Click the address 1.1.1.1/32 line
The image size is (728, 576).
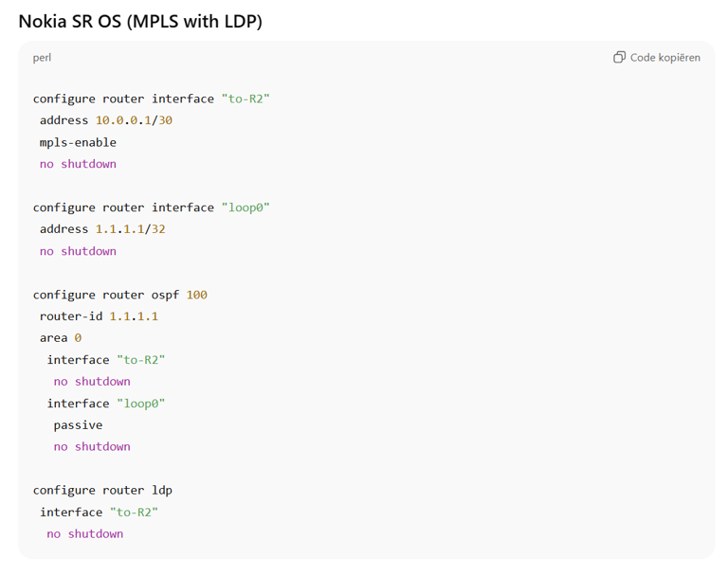pyautogui.click(x=102, y=229)
